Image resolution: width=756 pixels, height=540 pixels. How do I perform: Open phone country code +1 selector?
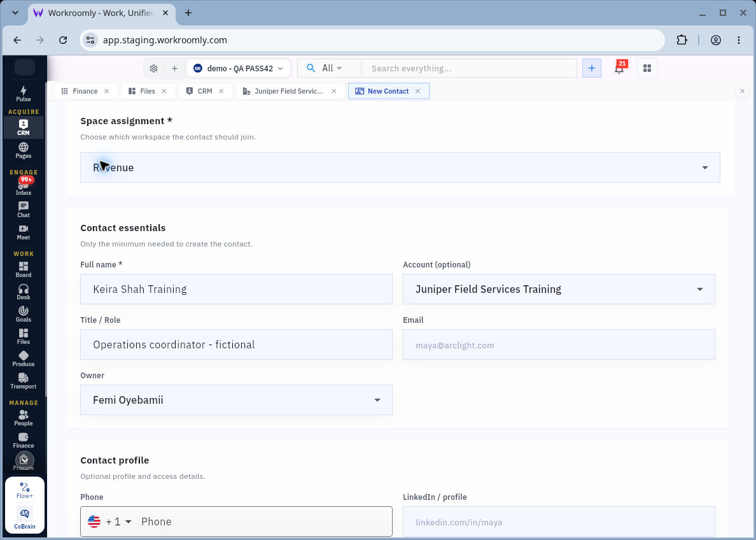click(x=110, y=522)
